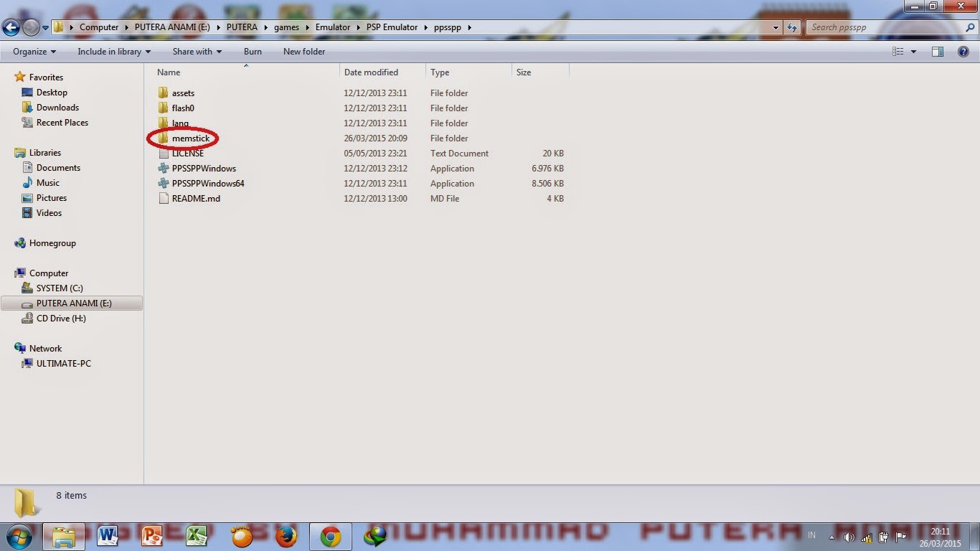Click the New folder button
The image size is (980, 551).
tap(304, 52)
